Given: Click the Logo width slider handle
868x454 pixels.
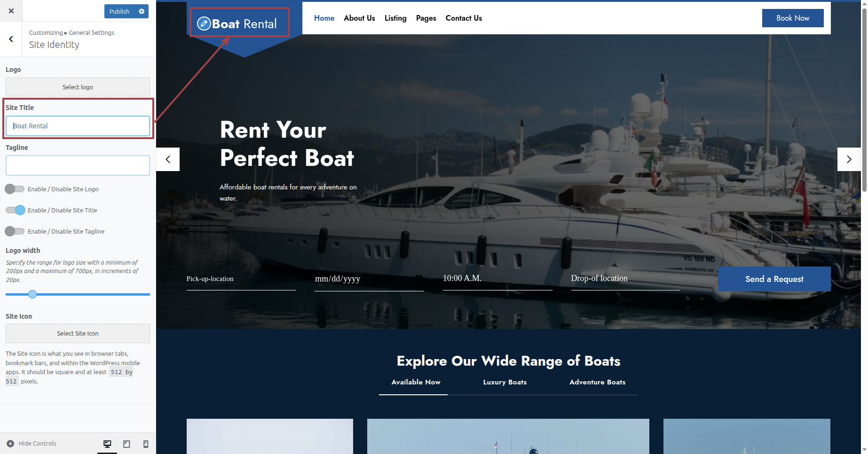Looking at the screenshot, I should click(x=32, y=294).
